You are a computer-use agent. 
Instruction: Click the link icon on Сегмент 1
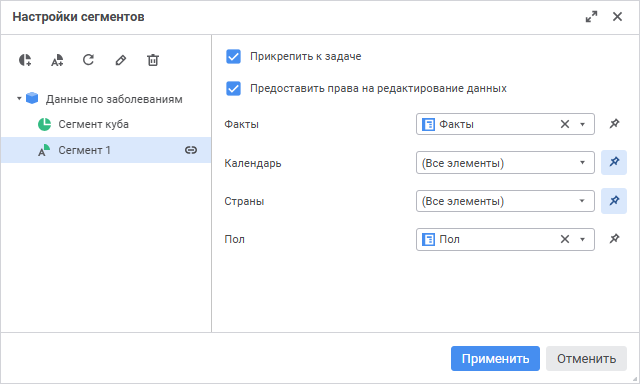191,150
